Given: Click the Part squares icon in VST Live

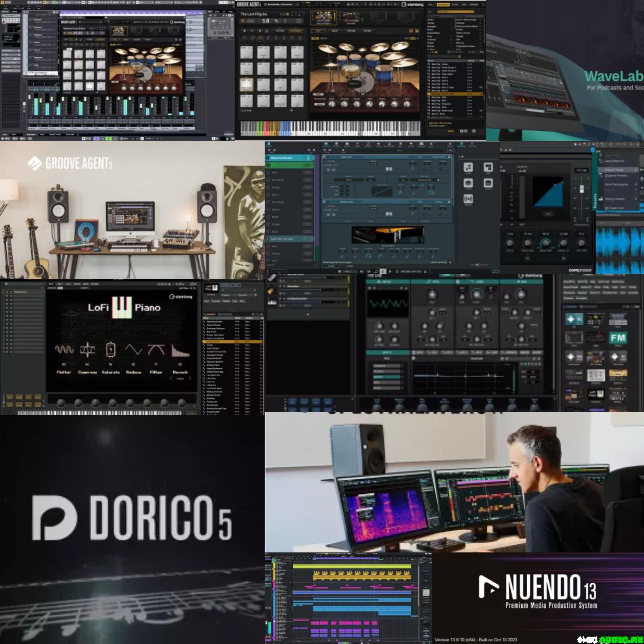Looking at the screenshot, I should pyautogui.click(x=488, y=167).
